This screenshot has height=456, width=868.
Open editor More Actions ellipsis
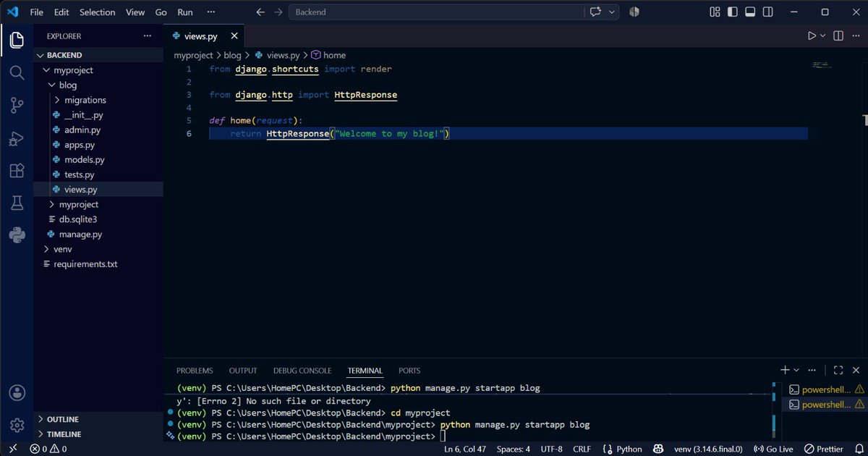click(x=856, y=35)
